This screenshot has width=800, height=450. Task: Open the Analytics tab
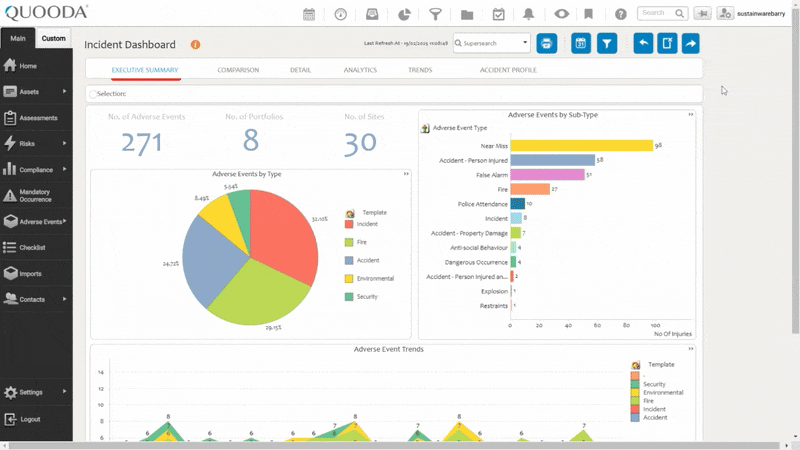pyautogui.click(x=360, y=70)
